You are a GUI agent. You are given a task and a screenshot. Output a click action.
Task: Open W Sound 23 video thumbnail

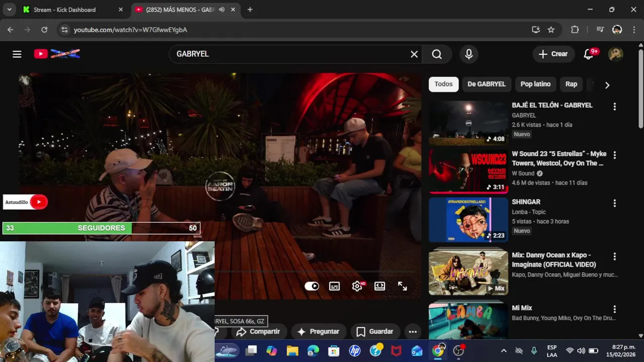[x=468, y=171]
